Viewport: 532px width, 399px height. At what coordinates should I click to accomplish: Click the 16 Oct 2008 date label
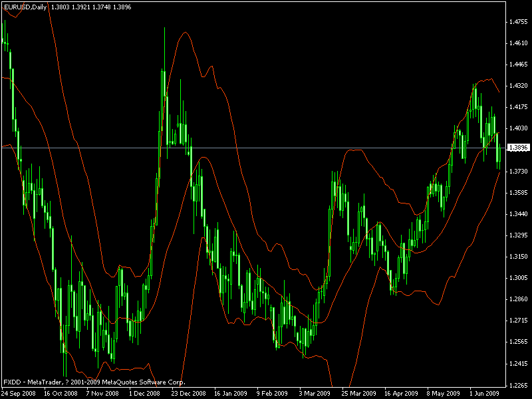point(61,394)
